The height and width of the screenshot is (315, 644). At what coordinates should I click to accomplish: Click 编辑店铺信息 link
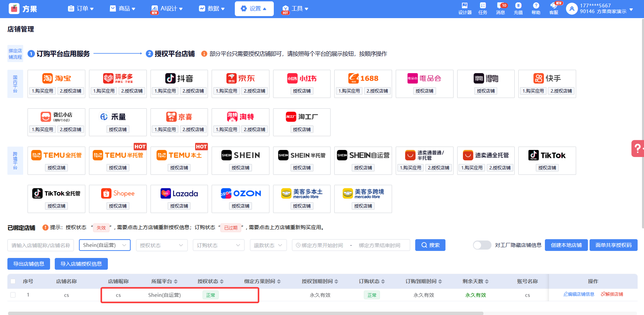click(x=578, y=294)
